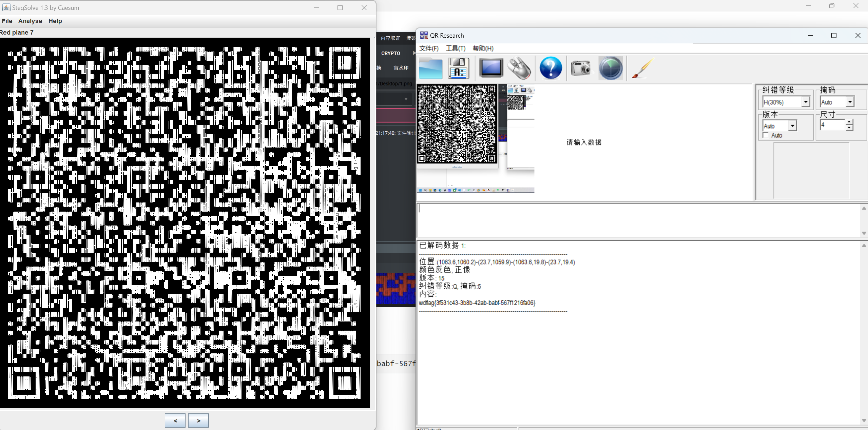The width and height of the screenshot is (868, 430).
Task: Expand the 版本 Auto dropdown
Action: coord(792,126)
